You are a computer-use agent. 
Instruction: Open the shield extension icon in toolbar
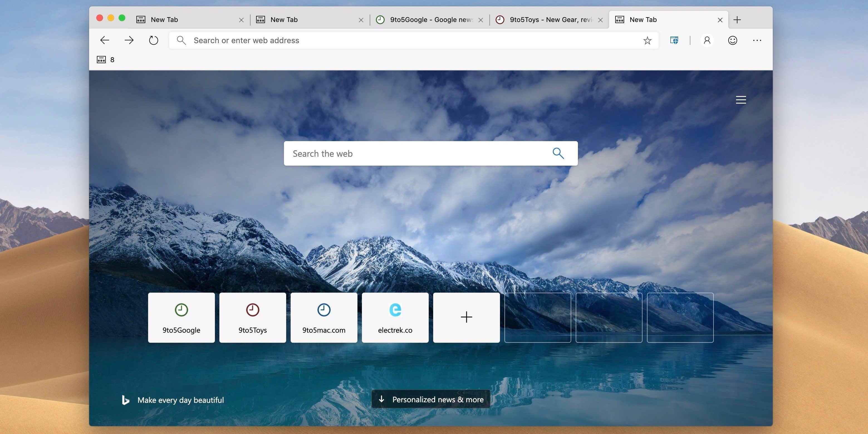coord(674,40)
